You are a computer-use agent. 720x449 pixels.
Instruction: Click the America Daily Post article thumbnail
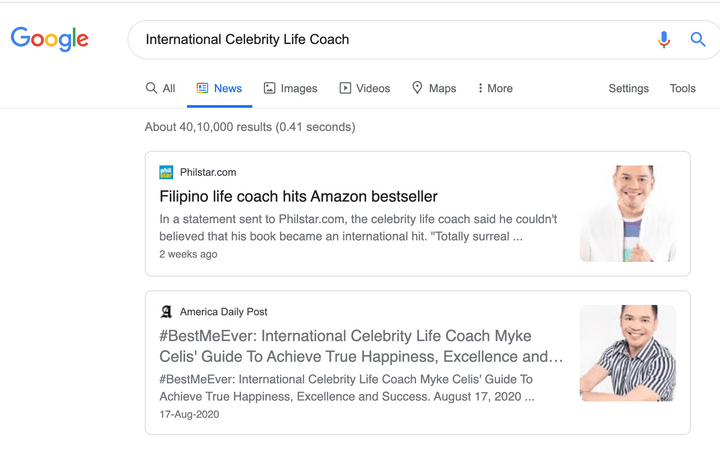point(627,353)
